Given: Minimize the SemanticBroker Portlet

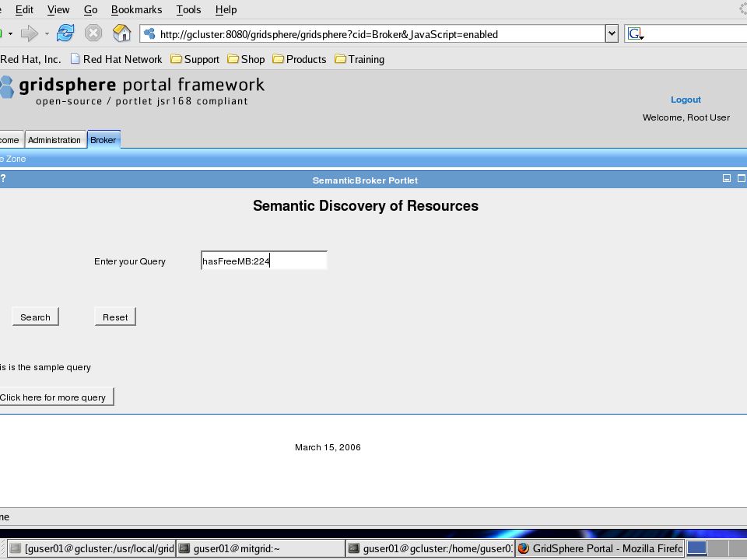Looking at the screenshot, I should (727, 178).
